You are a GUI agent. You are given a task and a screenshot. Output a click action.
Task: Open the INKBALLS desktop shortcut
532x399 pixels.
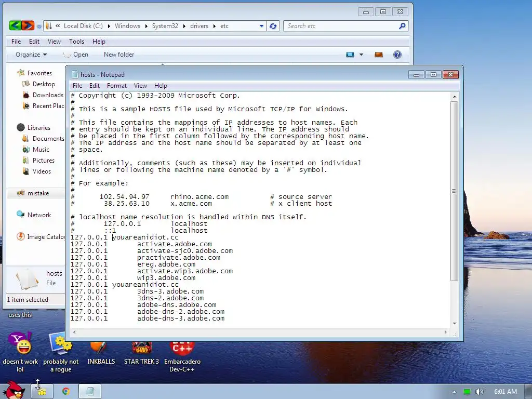[101, 353]
